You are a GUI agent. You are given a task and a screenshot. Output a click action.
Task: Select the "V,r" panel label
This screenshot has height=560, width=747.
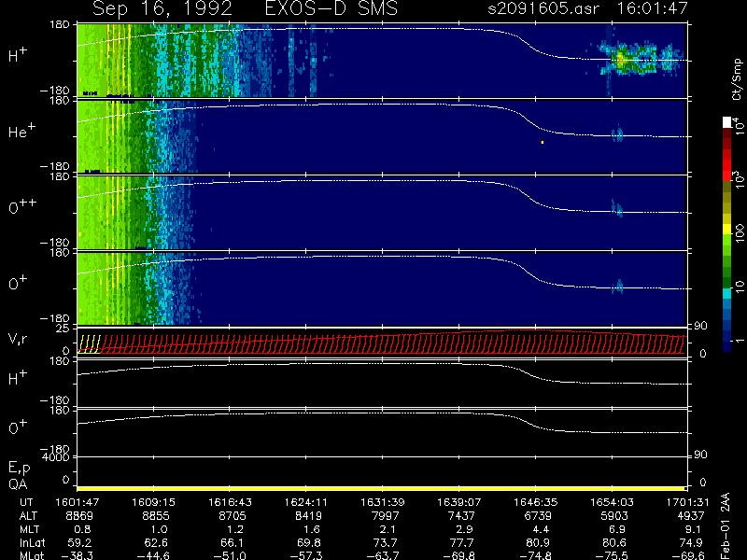(x=18, y=340)
